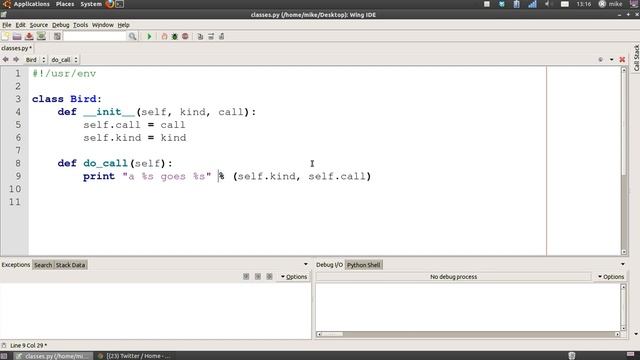
Task: Click first small icon in Exceptions panel
Action: (x=246, y=276)
